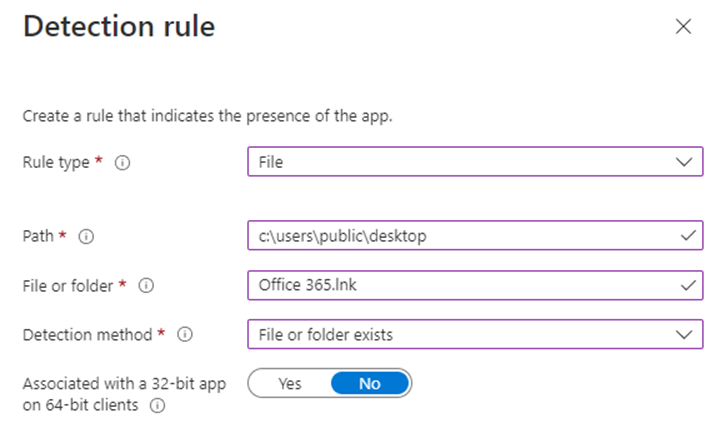Select No for 32-bit app association
Viewport: 721px width, 438px height.
369,384
